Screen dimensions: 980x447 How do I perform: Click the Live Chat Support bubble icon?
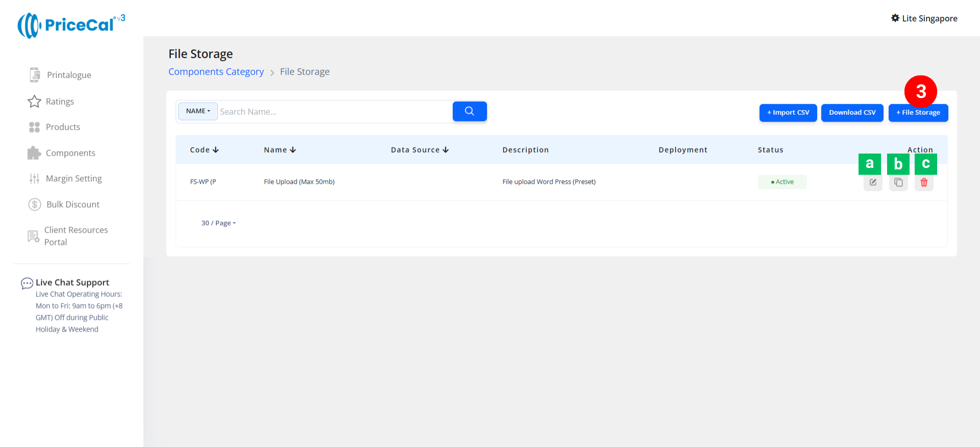point(27,283)
